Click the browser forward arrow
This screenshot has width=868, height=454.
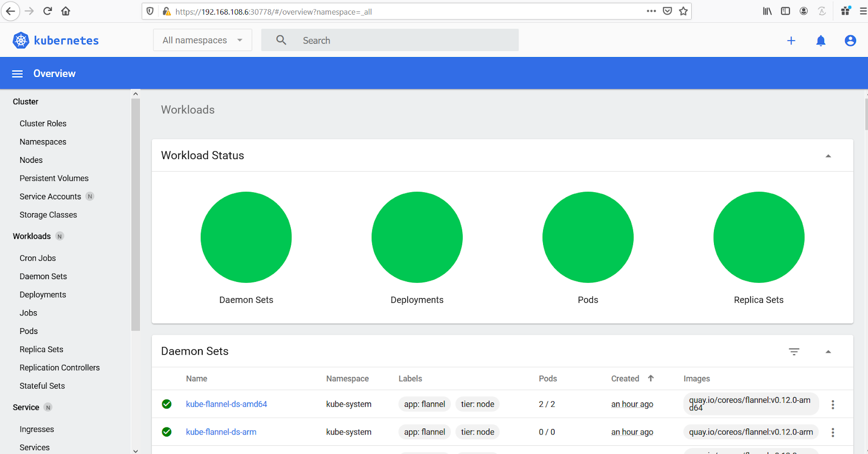click(x=29, y=11)
